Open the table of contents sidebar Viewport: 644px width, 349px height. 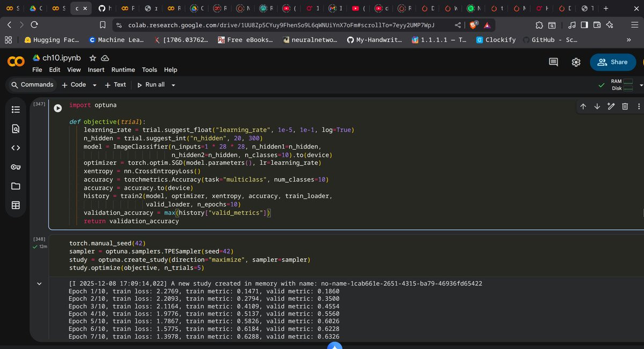(16, 109)
